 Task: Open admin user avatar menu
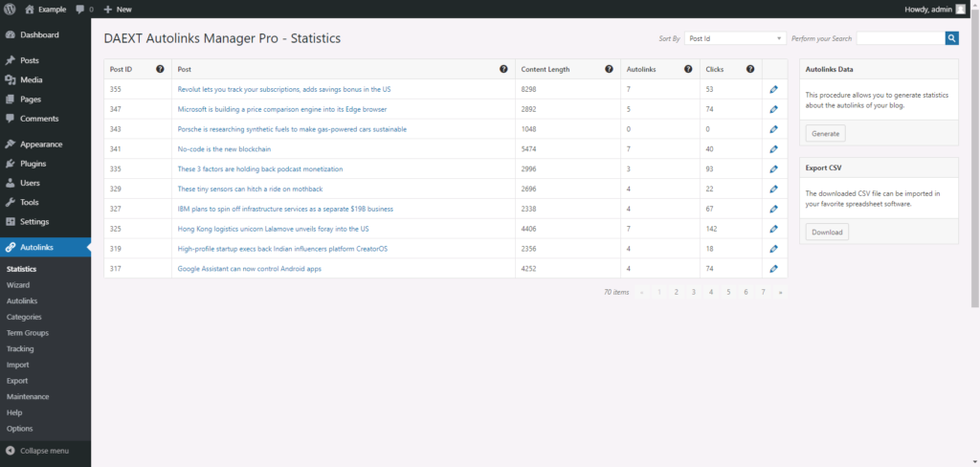coord(961,10)
